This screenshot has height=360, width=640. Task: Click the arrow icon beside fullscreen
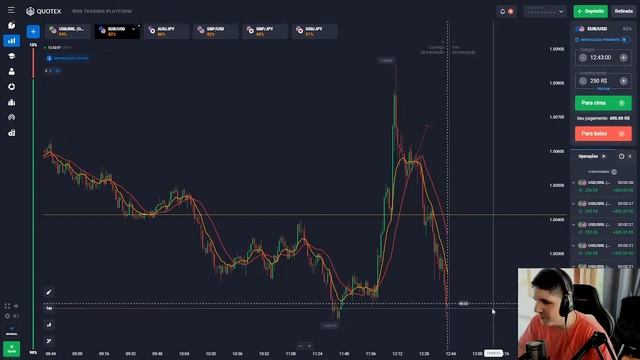tap(16, 306)
